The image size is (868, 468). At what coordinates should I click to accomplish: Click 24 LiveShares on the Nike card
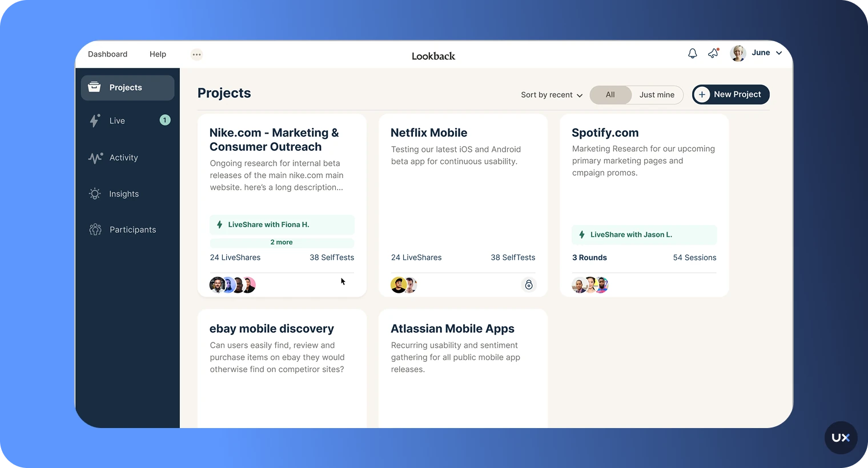coord(235,257)
